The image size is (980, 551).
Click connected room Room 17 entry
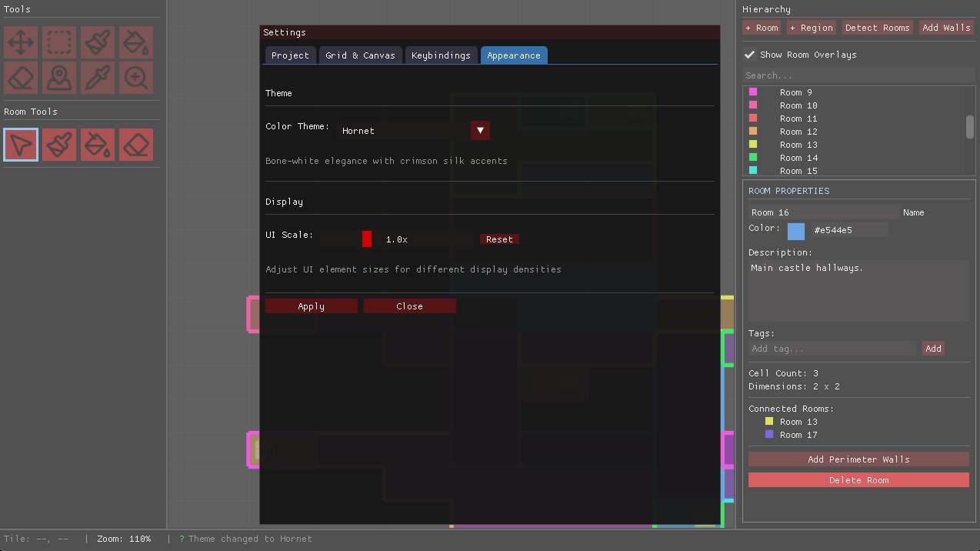pyautogui.click(x=798, y=435)
